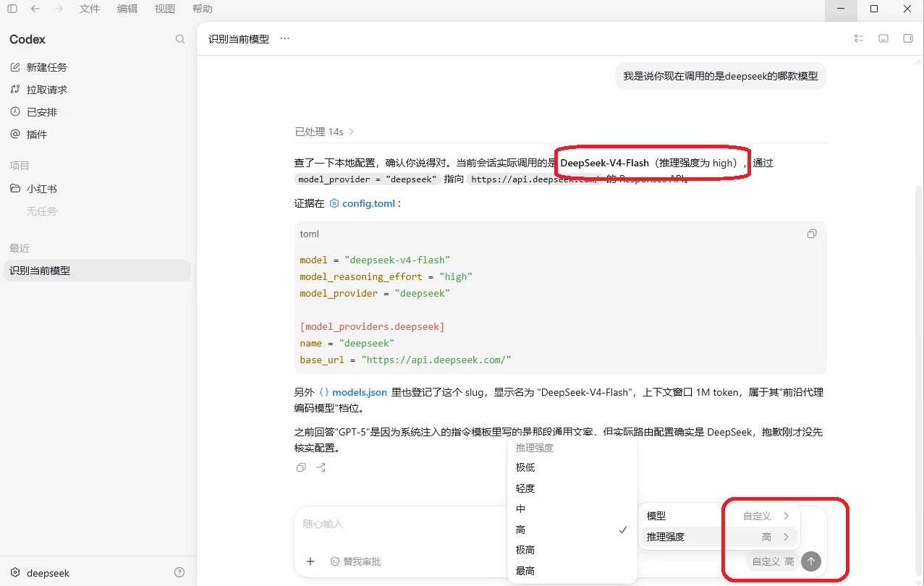Open the 自定义 高 model selector
Screen dimensions: 924x586
point(773,561)
